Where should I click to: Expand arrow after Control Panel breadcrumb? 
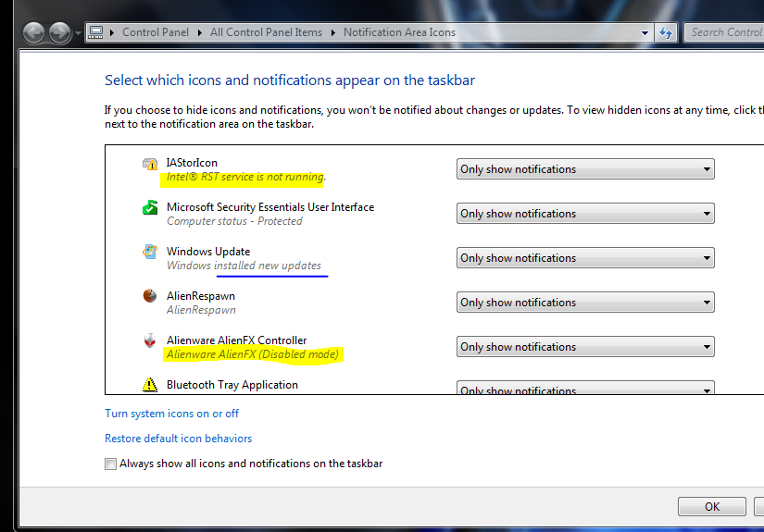pos(200,32)
